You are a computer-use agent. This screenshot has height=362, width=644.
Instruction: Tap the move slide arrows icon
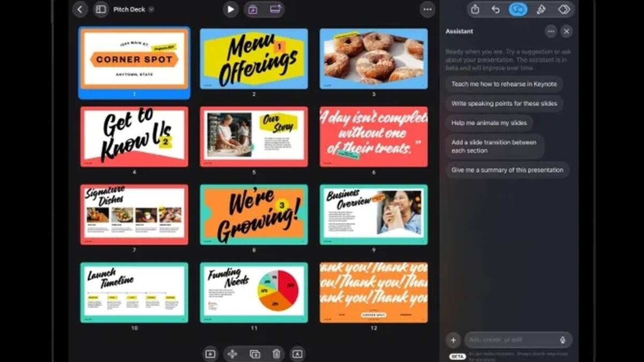pyautogui.click(x=232, y=354)
